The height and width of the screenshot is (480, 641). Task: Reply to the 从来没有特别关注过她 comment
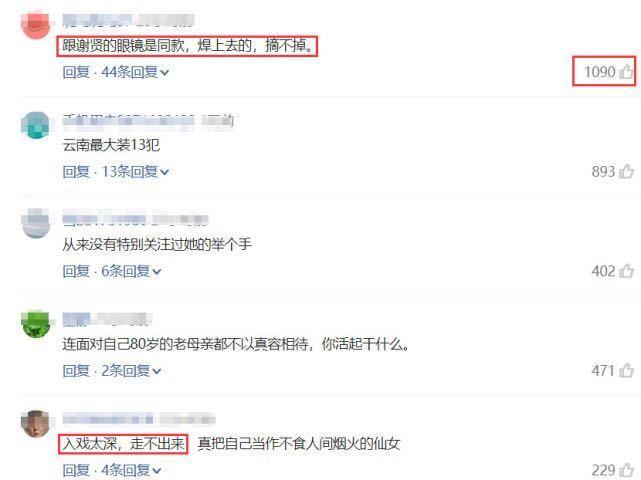point(76,271)
